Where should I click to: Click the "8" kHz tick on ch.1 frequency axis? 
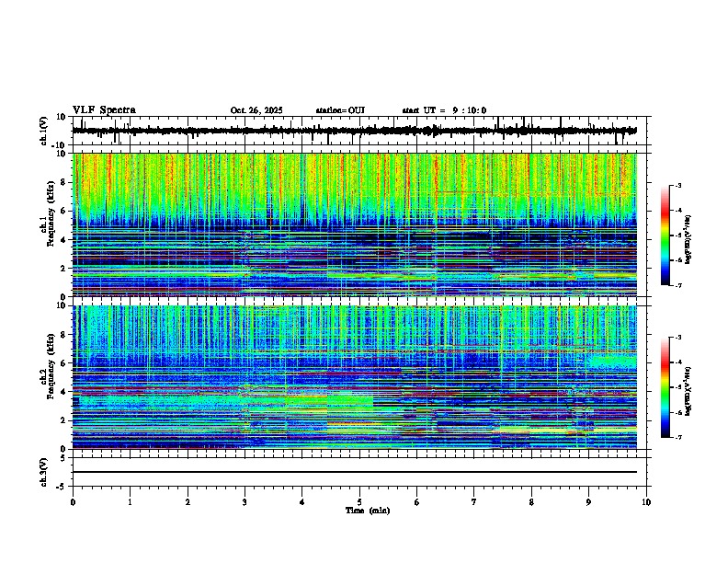coord(64,182)
